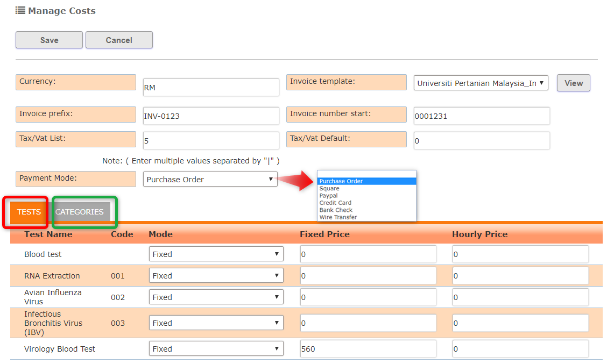The width and height of the screenshot is (614, 364).
Task: Click the Currency input field
Action: pos(211,88)
